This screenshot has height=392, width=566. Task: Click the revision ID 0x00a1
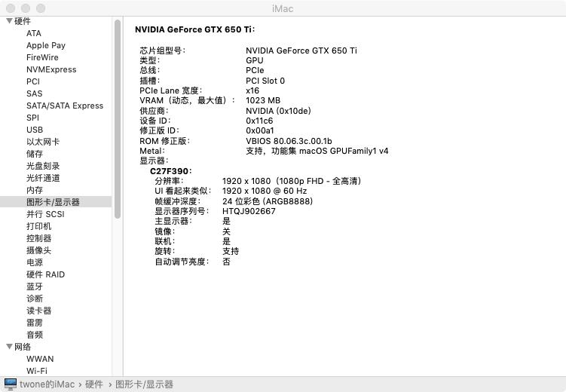click(260, 130)
